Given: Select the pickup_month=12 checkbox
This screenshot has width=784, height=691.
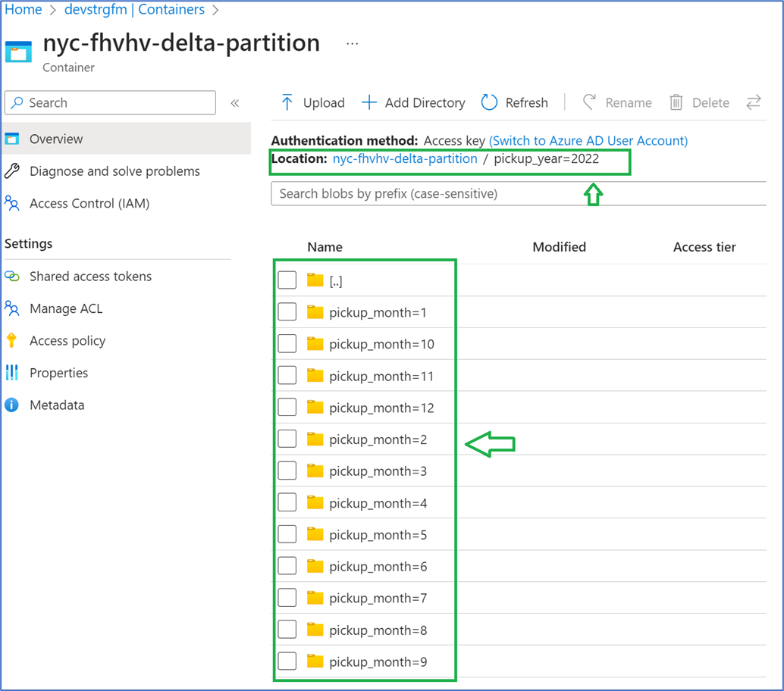Looking at the screenshot, I should (287, 407).
